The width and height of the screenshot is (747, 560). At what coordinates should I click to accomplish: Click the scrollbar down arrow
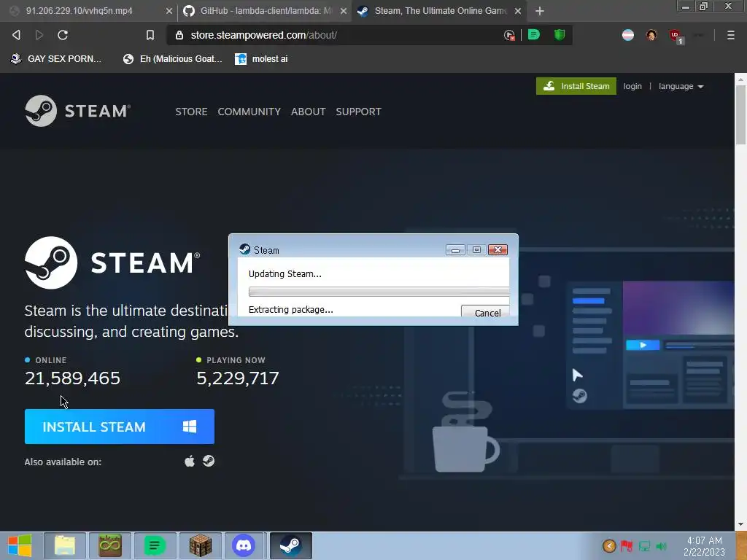740,524
